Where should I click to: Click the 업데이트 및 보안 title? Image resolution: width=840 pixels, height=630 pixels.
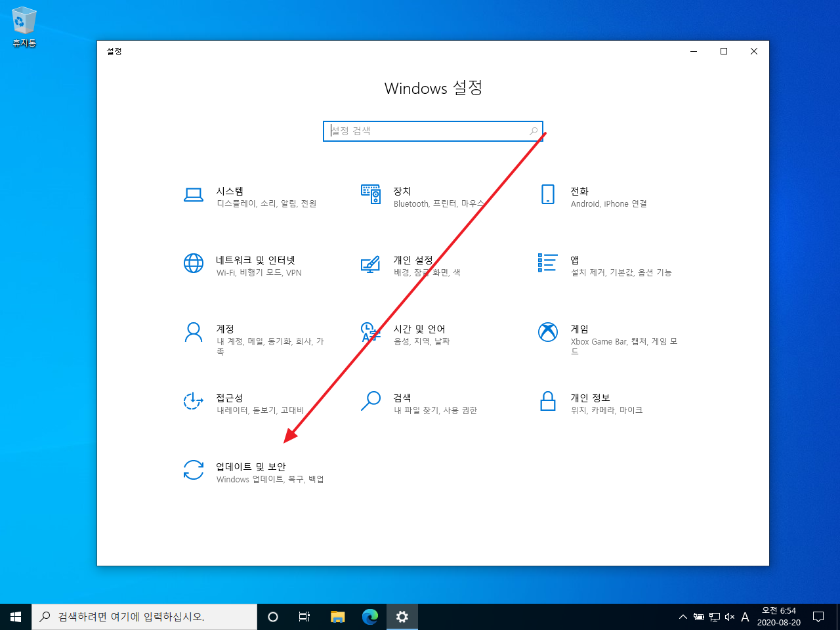pos(251,467)
